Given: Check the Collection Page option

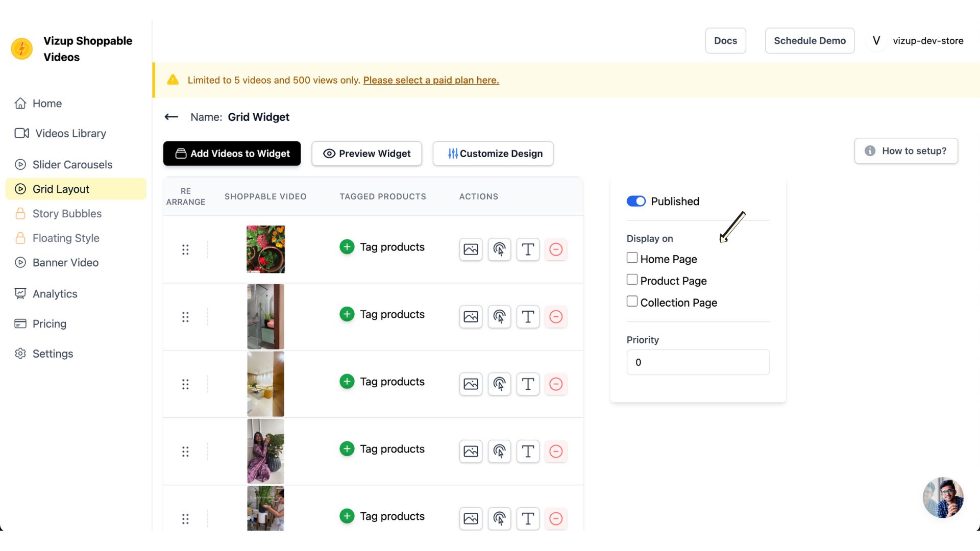Looking at the screenshot, I should 632,302.
